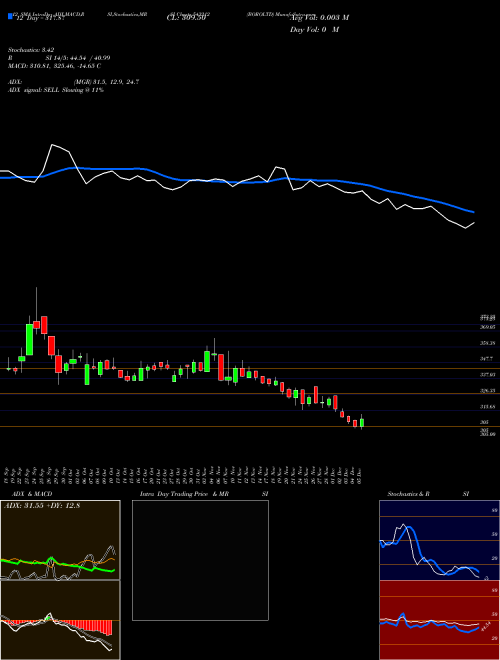
Task: Click the 'SI 14/5: 44.54 / 40.99' reading
Action: point(78,58)
